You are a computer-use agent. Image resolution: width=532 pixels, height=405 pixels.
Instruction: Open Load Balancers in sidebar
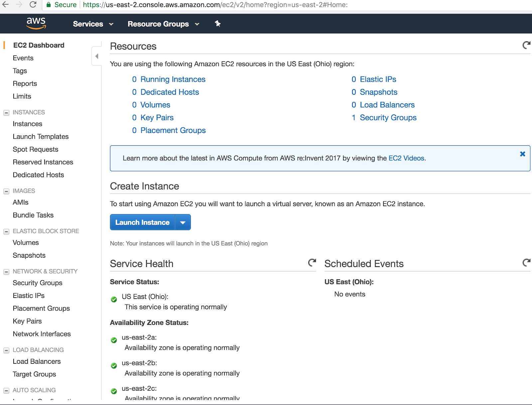point(37,361)
